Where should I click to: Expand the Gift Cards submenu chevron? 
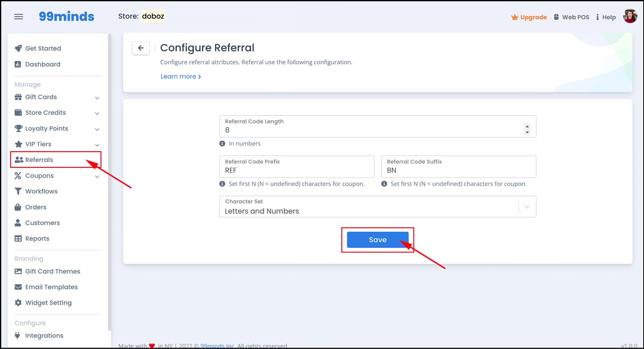[97, 98]
